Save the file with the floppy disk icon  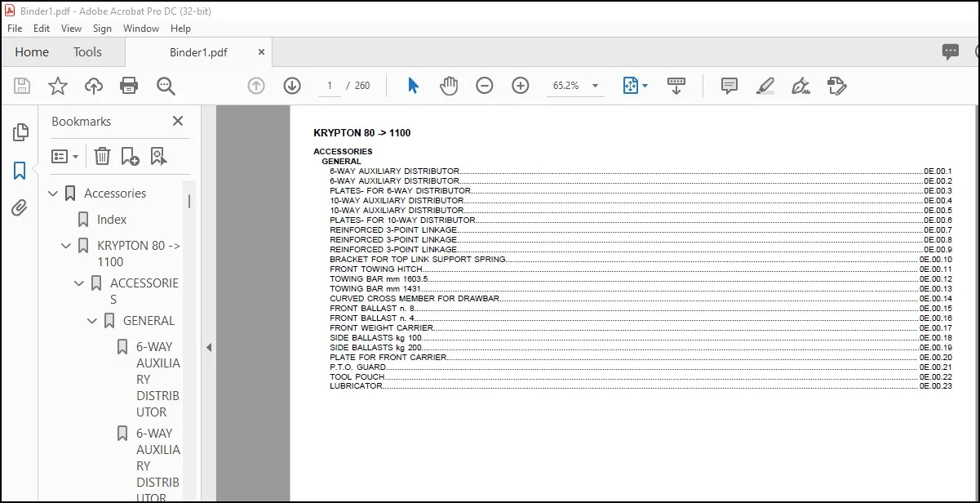point(22,86)
